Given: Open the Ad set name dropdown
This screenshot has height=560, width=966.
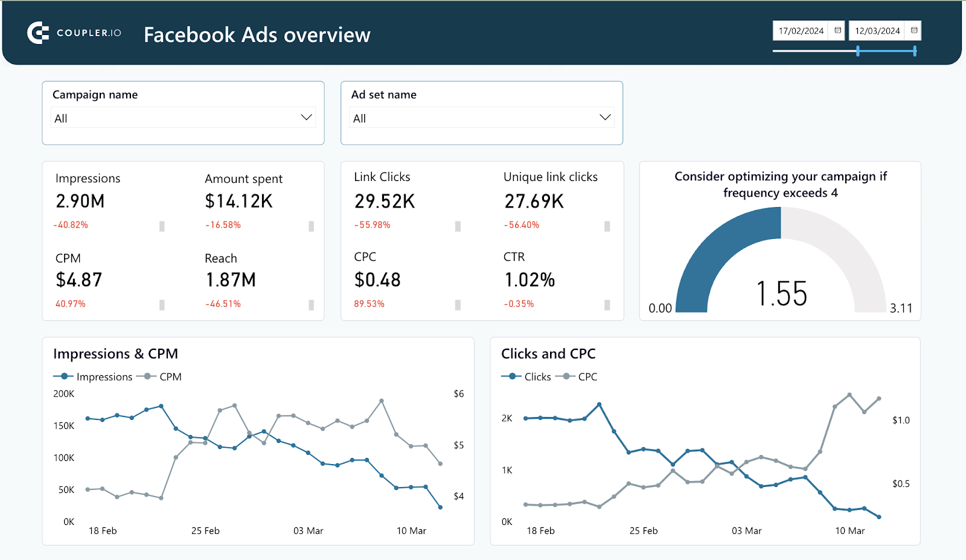Looking at the screenshot, I should (x=481, y=117).
